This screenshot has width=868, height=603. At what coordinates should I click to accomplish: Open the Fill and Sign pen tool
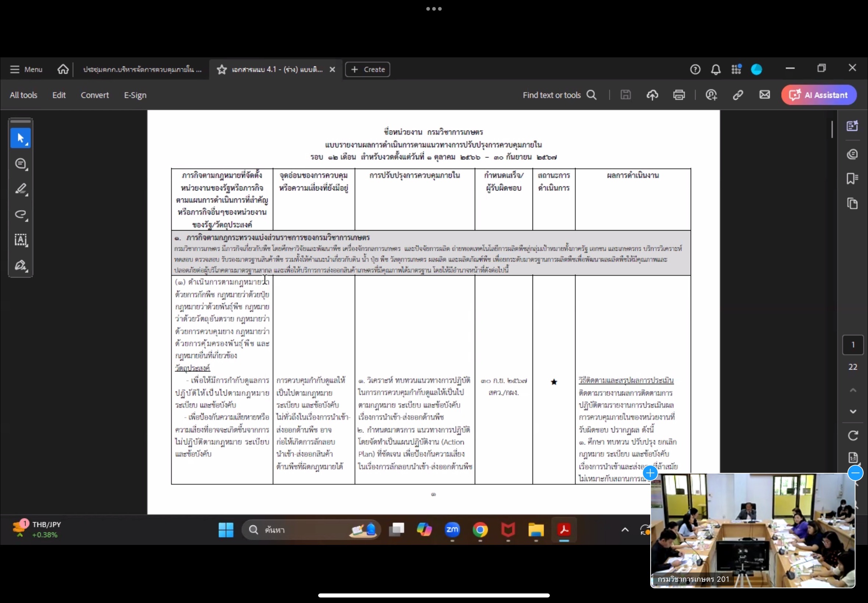click(20, 265)
